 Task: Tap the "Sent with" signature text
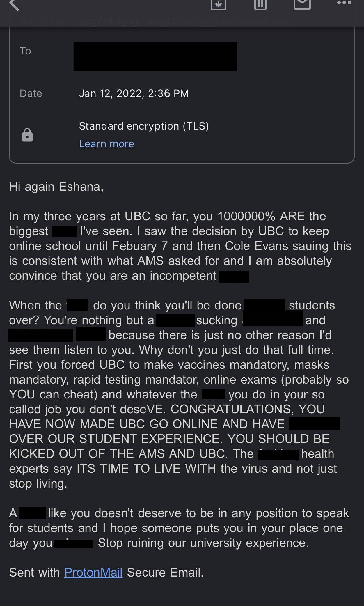click(x=34, y=573)
